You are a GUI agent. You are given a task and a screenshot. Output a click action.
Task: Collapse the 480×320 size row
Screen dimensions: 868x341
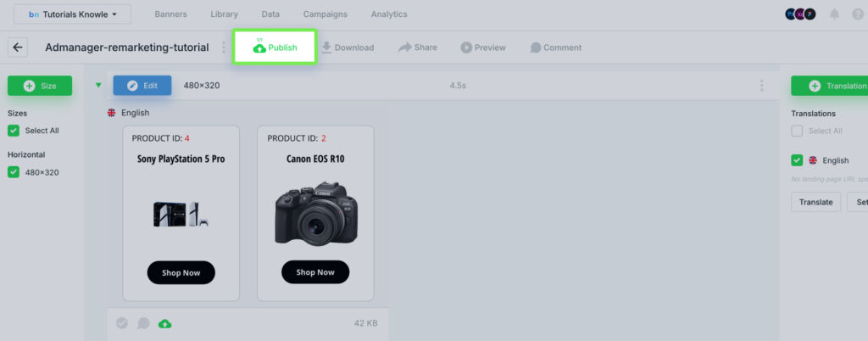click(98, 85)
